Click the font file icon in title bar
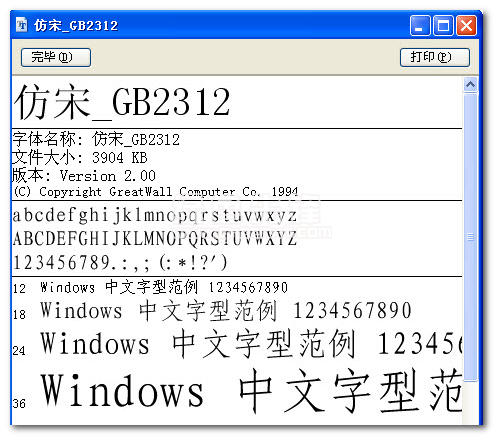This screenshot has height=436, width=494. click(x=22, y=25)
